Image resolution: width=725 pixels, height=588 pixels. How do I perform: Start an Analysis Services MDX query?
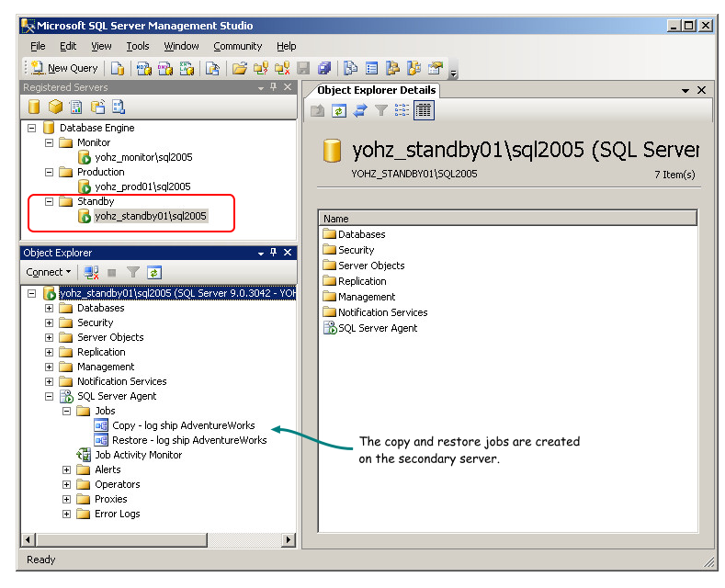pos(143,68)
